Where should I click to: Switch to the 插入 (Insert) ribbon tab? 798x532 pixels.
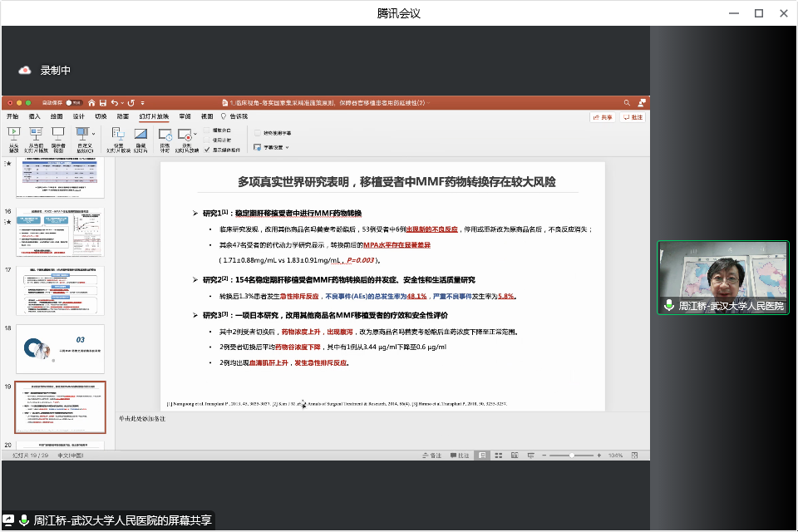[x=35, y=117]
